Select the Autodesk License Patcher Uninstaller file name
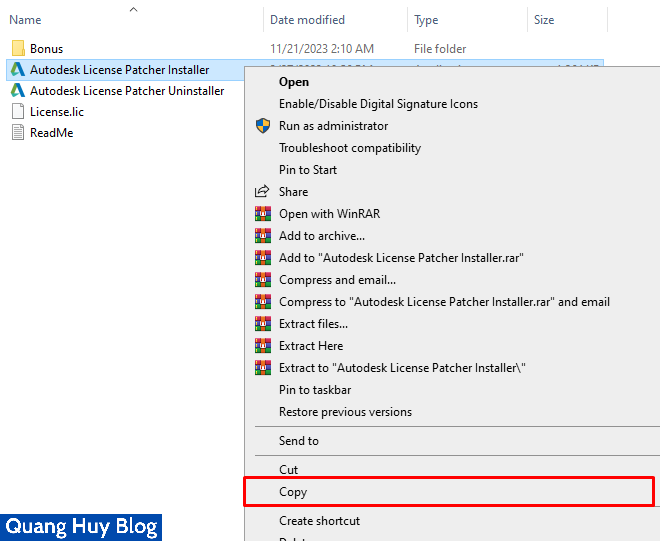The width and height of the screenshot is (660, 541). (127, 91)
